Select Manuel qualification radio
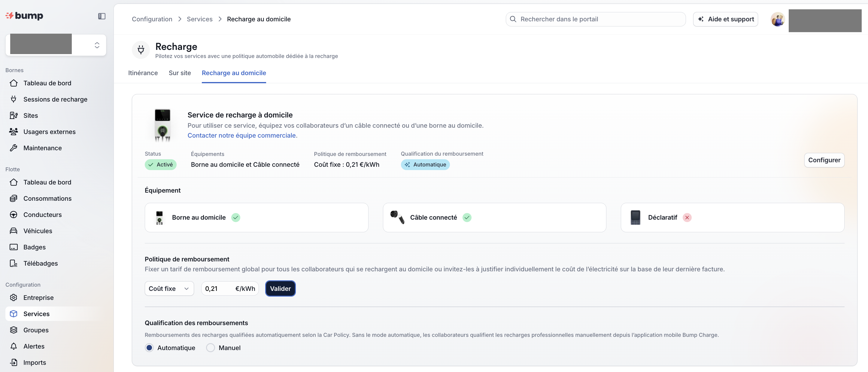Viewport: 868px width, 372px height. (210, 348)
